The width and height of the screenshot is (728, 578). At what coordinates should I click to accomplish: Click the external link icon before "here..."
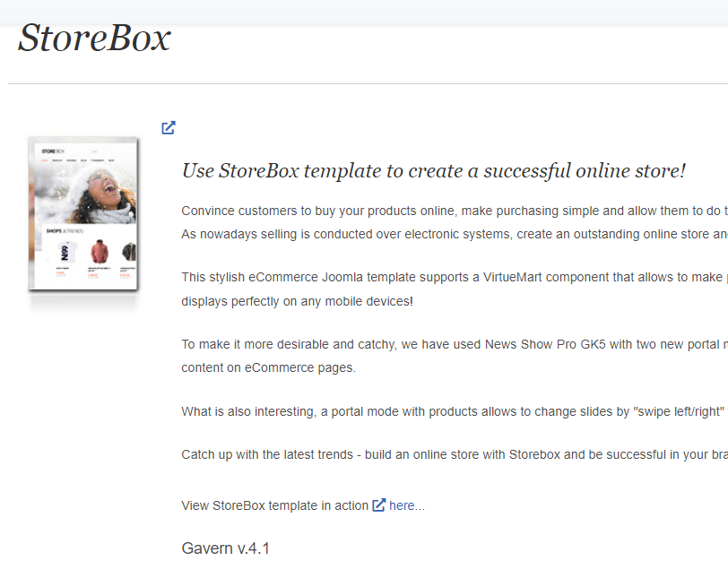coord(379,505)
